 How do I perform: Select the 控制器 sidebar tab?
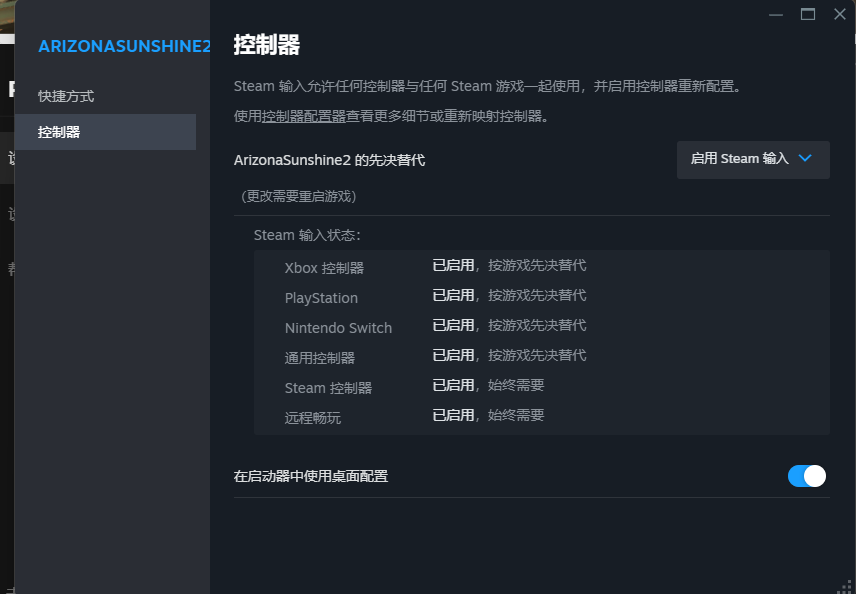pyautogui.click(x=105, y=132)
